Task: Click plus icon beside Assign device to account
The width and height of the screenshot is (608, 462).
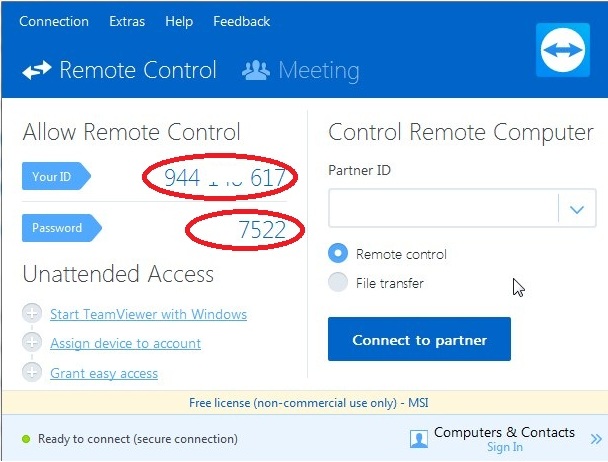Action: 32,342
